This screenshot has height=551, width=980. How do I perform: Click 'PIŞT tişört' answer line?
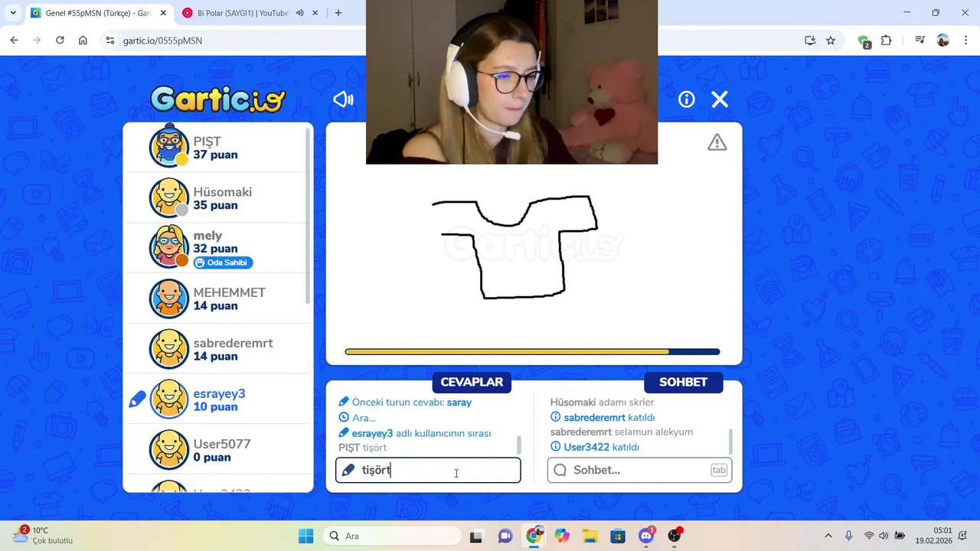click(x=363, y=448)
